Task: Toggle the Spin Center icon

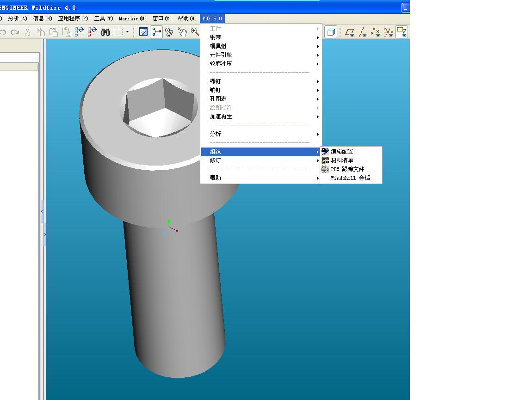Action: tap(156, 32)
